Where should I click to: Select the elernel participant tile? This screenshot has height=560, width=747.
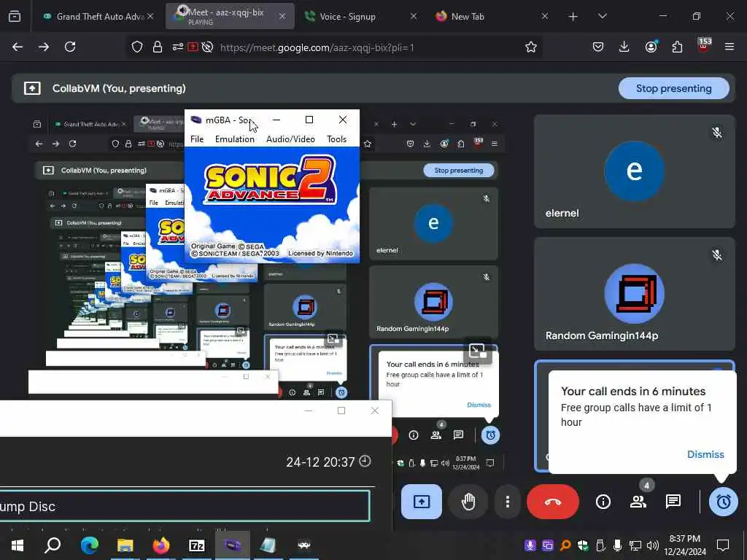click(635, 171)
